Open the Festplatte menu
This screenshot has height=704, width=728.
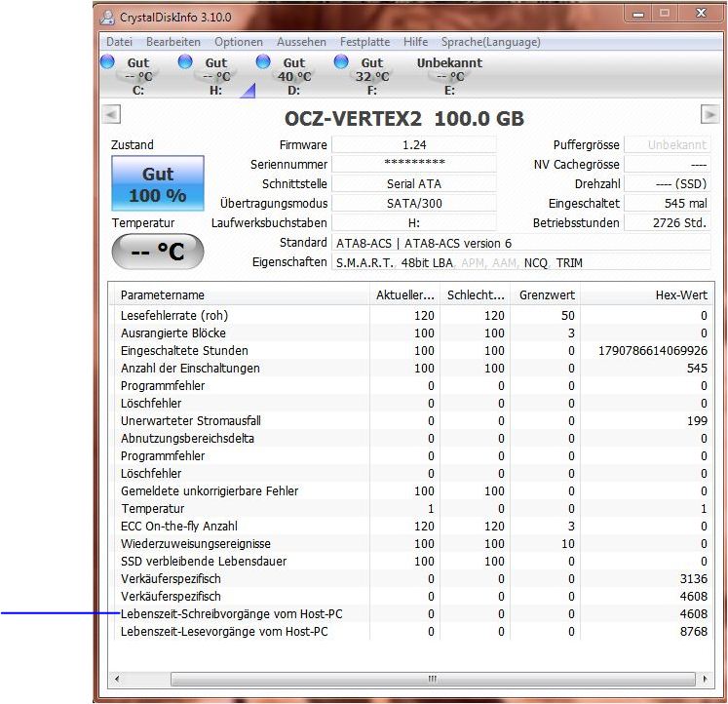click(364, 42)
